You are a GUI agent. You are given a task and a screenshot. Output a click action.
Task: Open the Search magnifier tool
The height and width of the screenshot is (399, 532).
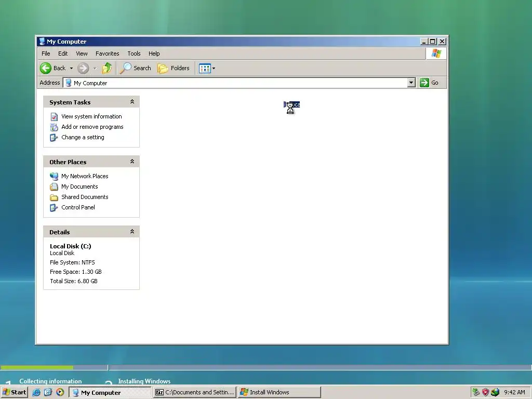click(136, 68)
